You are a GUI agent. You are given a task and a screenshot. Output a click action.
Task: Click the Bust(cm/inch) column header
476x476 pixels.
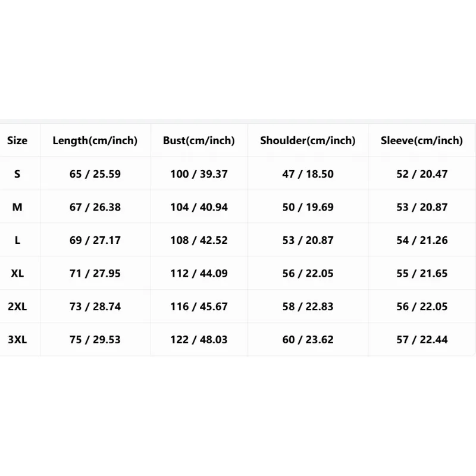[x=199, y=140]
